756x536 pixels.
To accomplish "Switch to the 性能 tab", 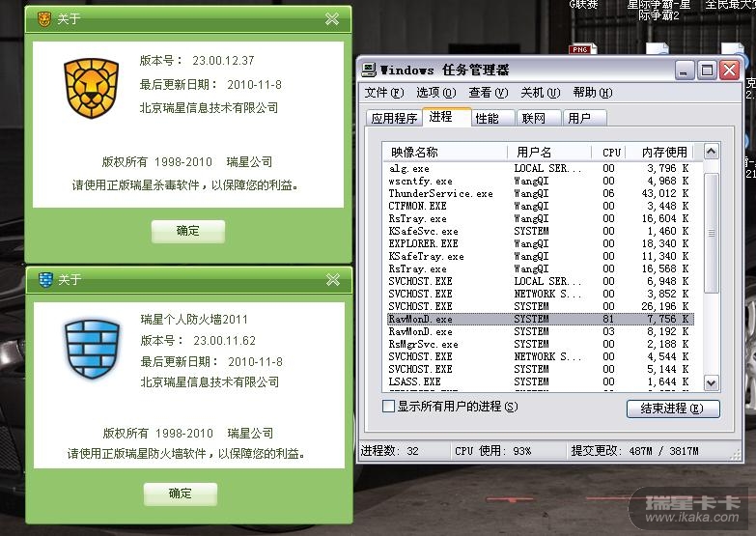I will [492, 118].
